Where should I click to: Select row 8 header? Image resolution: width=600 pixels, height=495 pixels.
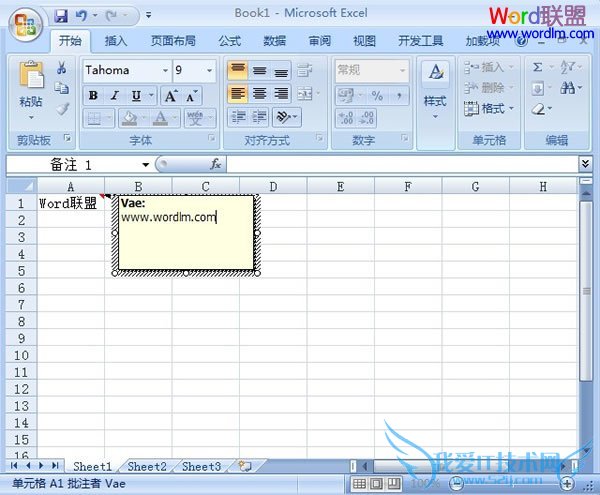(x=21, y=321)
